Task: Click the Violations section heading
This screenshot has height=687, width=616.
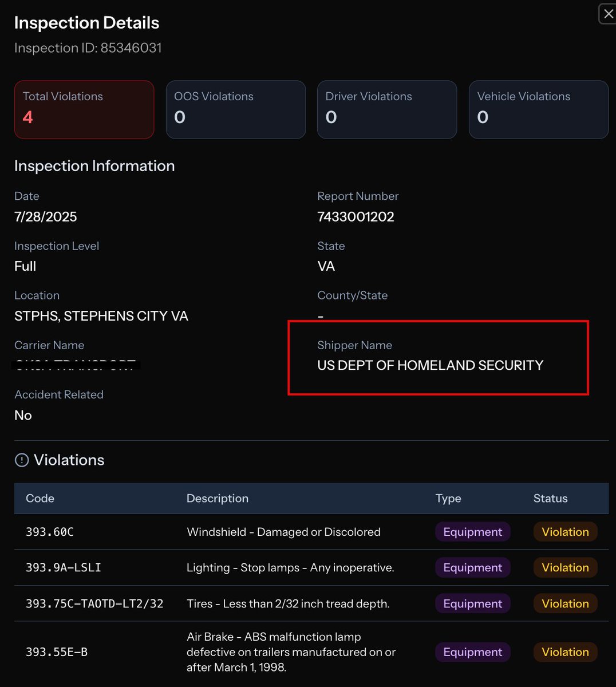Action: click(x=69, y=460)
